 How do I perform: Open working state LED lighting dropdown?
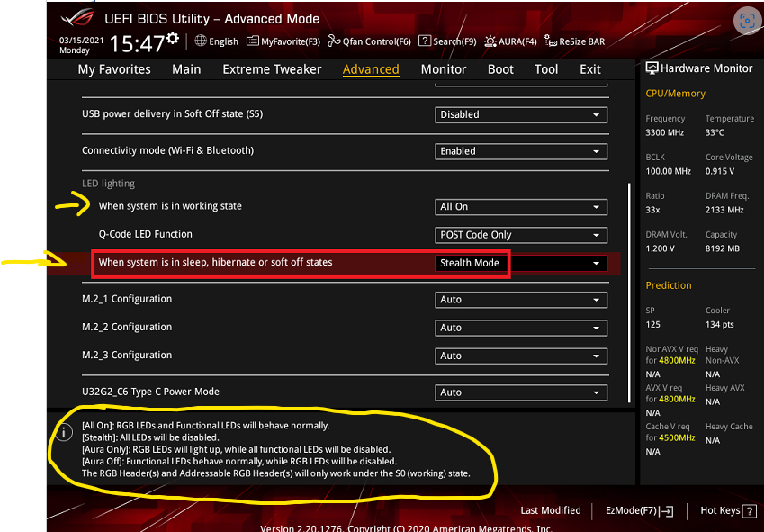(x=521, y=206)
